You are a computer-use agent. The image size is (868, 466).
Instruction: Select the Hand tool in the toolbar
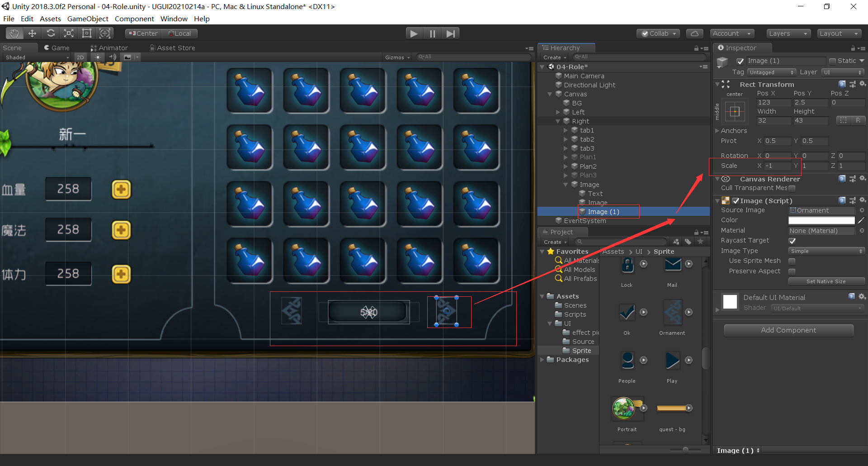point(14,33)
